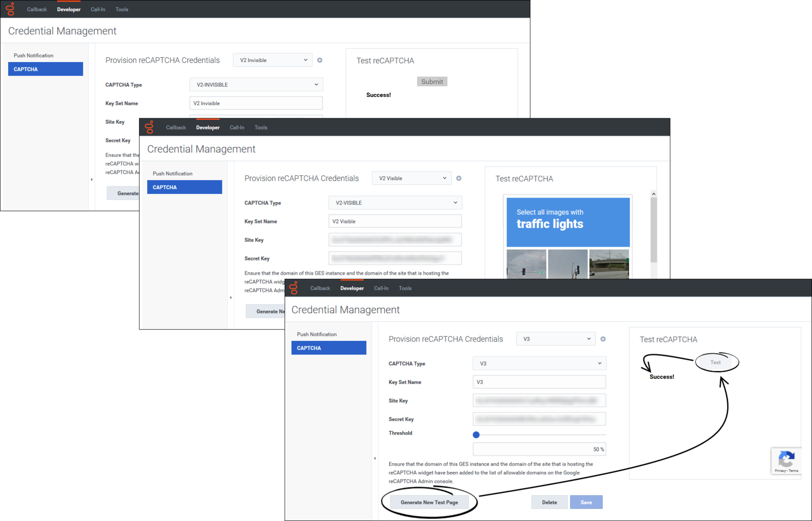
Task: Click the plus icon beside the V3 dropdown
Action: click(x=603, y=339)
